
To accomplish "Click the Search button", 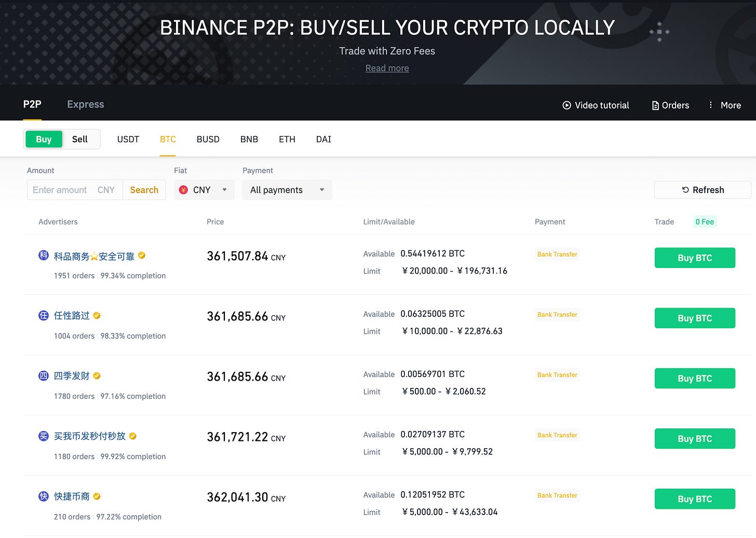I will coord(144,190).
